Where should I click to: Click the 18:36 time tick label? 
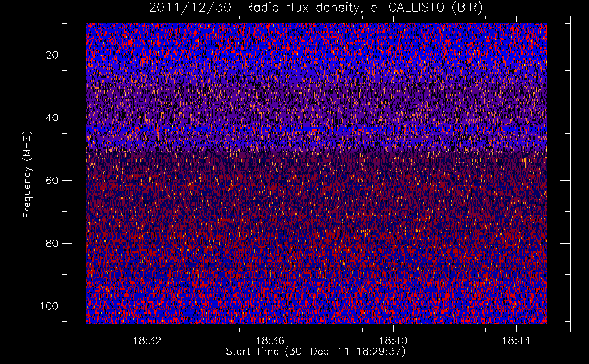coord(270,341)
